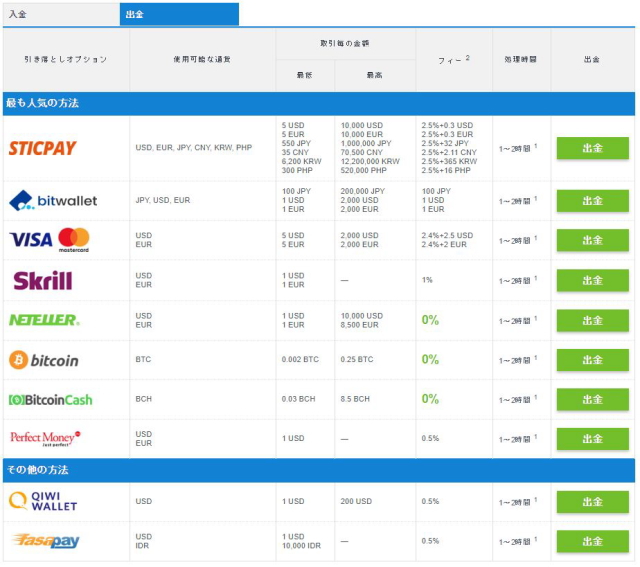Click '550 JPY' STICPAY minimum
The image size is (640, 567).
[x=296, y=143]
